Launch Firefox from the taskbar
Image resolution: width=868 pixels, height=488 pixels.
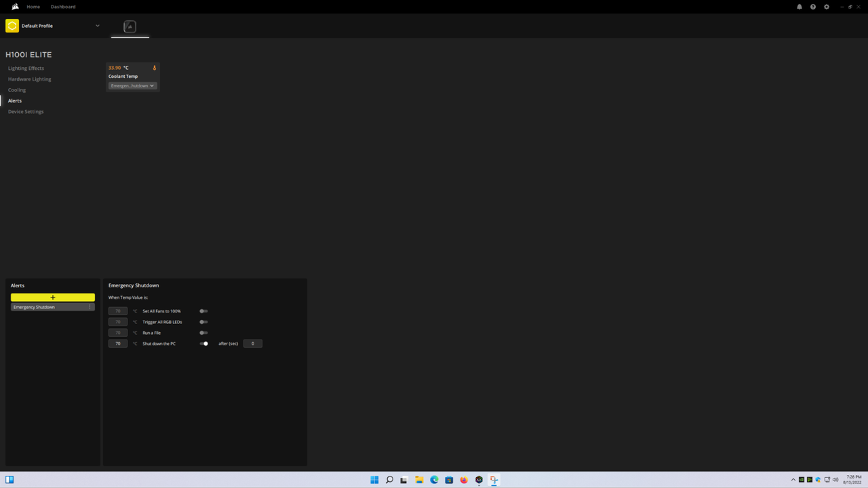[464, 480]
